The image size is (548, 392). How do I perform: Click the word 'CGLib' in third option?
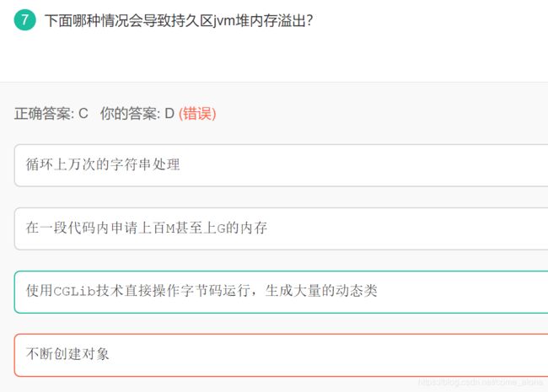74,291
